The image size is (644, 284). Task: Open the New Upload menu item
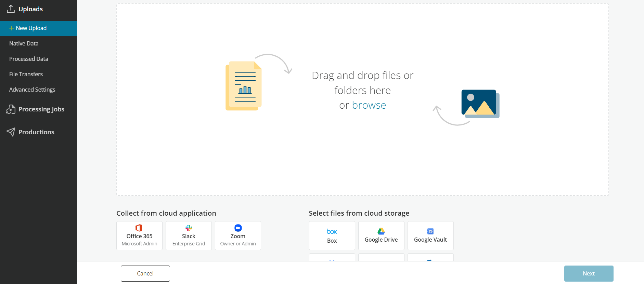[38, 28]
